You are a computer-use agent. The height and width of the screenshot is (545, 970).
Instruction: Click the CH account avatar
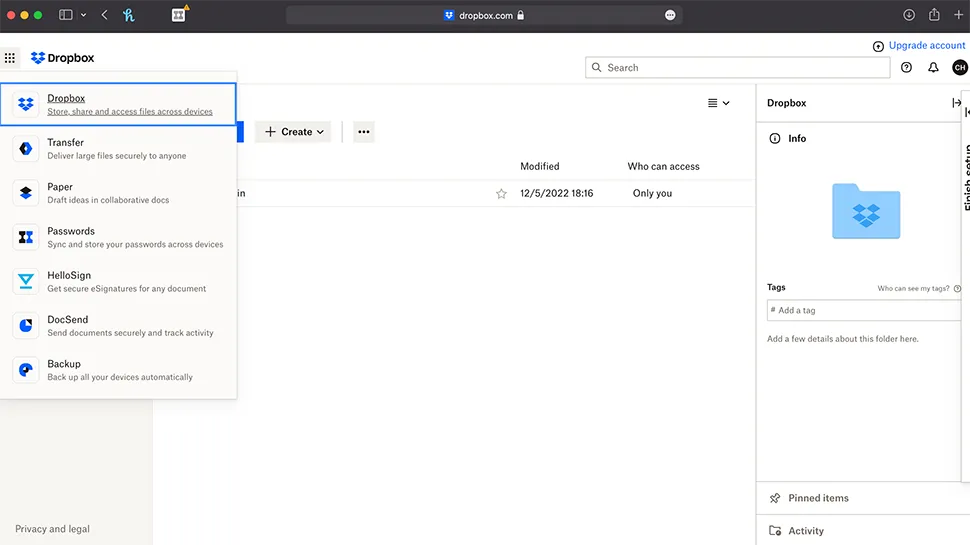tap(959, 68)
